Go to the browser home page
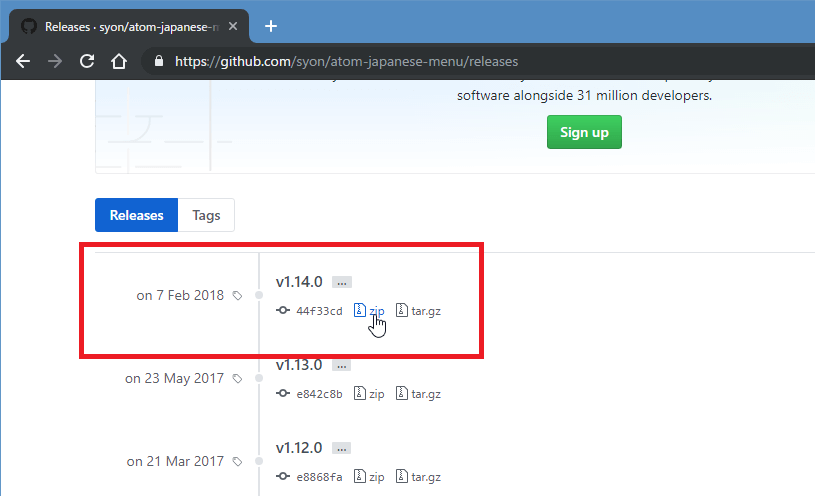The image size is (815, 496). tap(119, 61)
